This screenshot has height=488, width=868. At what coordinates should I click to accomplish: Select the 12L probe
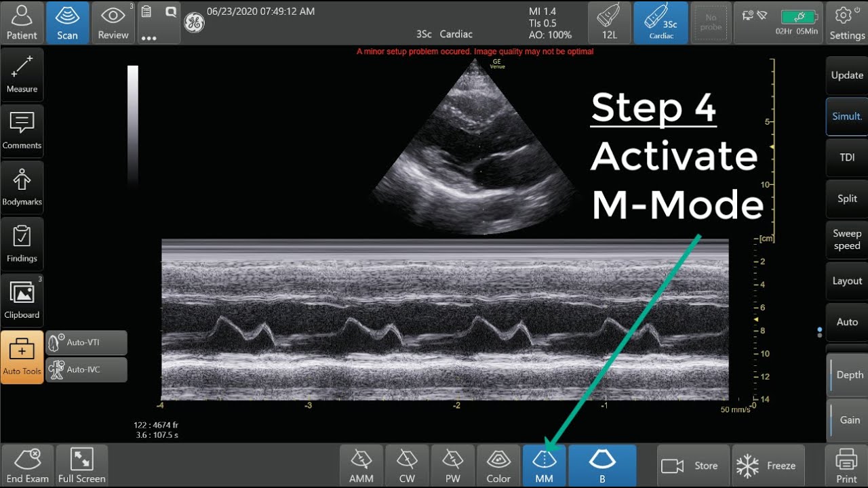(609, 22)
